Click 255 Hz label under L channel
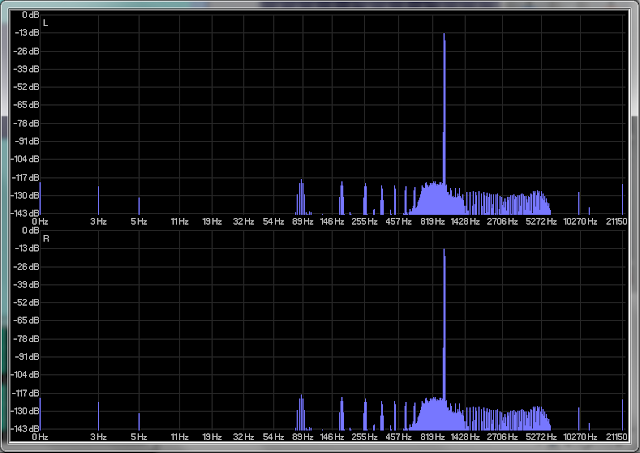The height and width of the screenshot is (453, 640). pyautogui.click(x=364, y=222)
